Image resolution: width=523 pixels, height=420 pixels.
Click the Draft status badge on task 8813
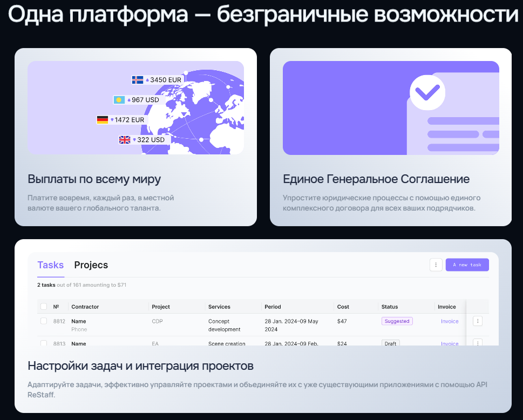click(x=390, y=343)
